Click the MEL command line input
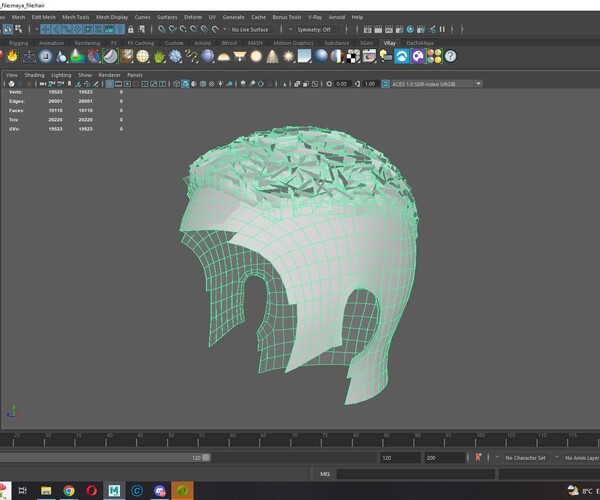The height and width of the screenshot is (500, 600). pos(416,474)
